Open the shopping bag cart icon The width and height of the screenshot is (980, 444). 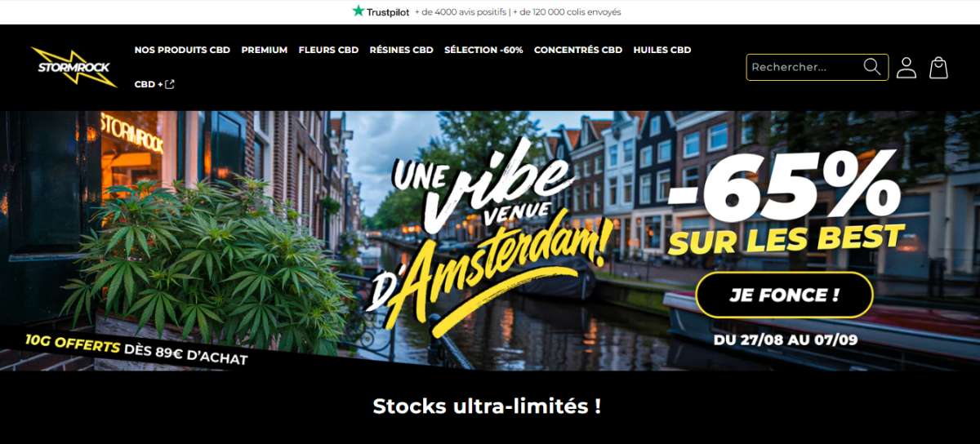point(939,68)
